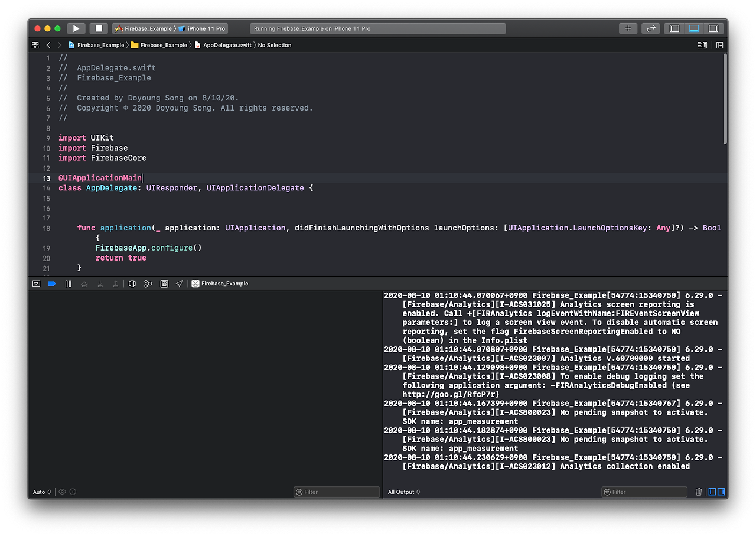This screenshot has height=536, width=756.
Task: Open Debug View Hierarchy icon
Action: coord(132,284)
